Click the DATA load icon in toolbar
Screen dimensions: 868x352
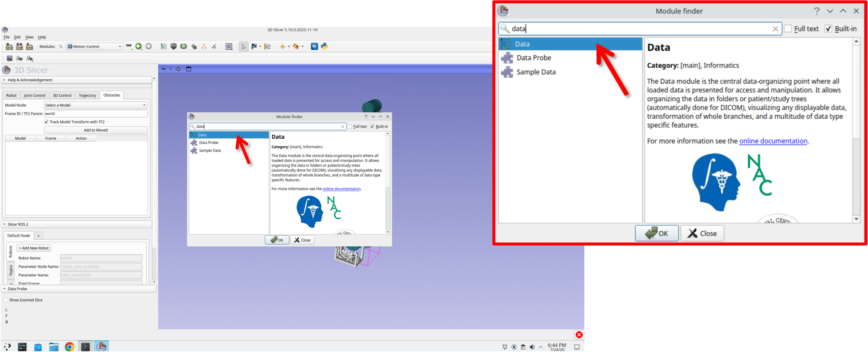pos(9,46)
